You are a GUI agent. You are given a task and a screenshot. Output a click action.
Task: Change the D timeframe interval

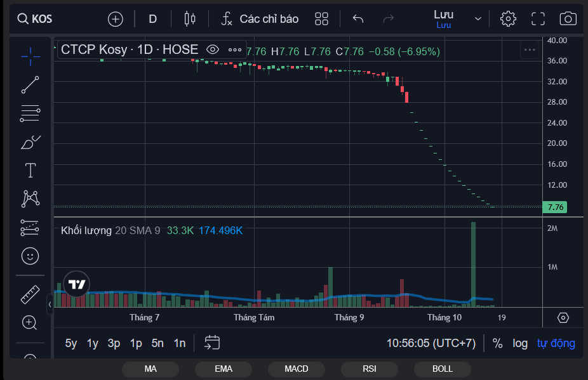[x=152, y=19]
